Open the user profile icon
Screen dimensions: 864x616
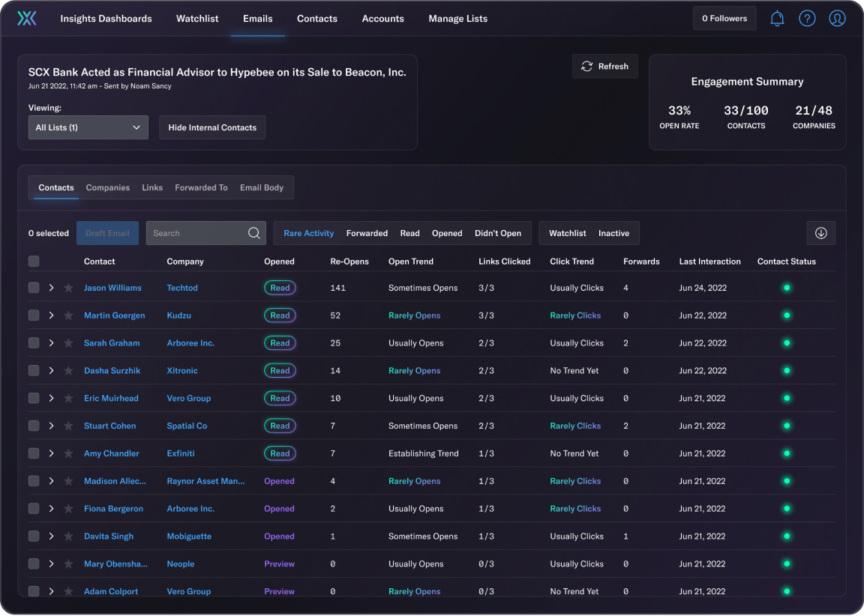[837, 19]
